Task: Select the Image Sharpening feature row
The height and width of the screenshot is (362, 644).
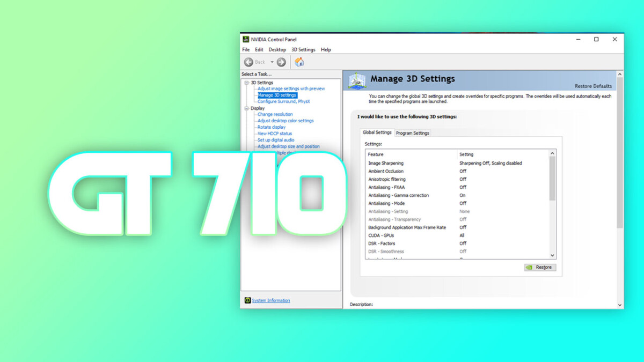Action: pos(385,163)
